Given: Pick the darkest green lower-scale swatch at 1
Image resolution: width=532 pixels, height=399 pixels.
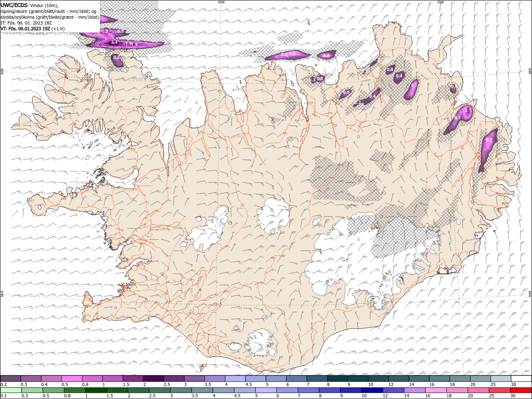Looking at the screenshot, I should click(x=96, y=390).
